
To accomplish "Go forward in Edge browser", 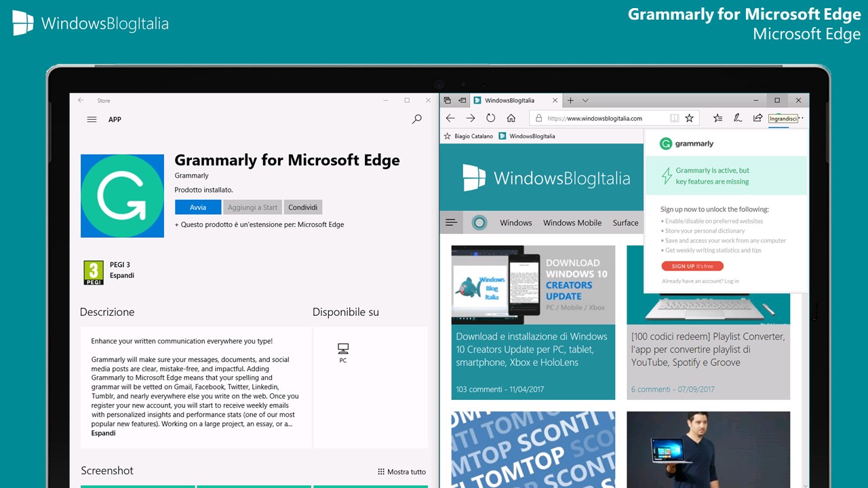I will coord(471,118).
